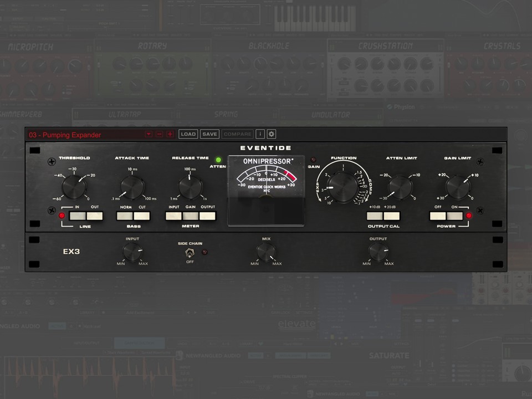
Task: Click BLACKHOLE plugin in background
Action: [269, 70]
